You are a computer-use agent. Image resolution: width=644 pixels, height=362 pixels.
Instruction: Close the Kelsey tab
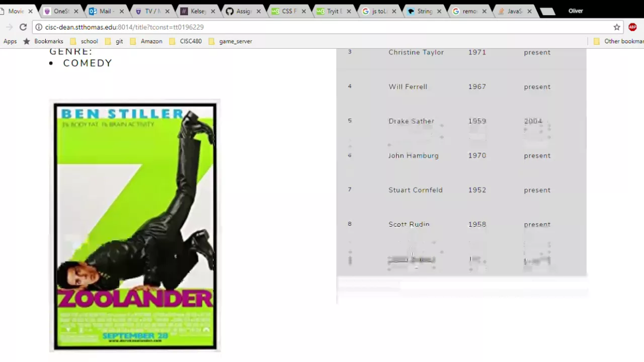click(x=212, y=11)
